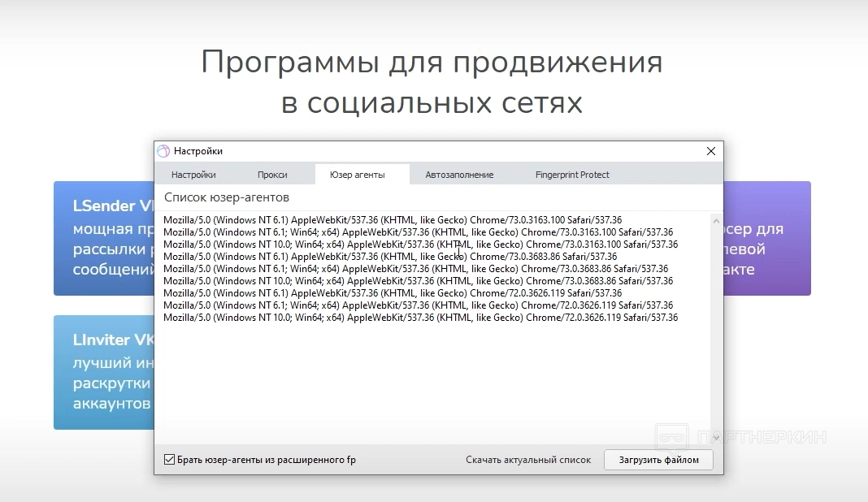Select user-agent Windows NT 6.1 Chrome/72.0.3626.119 without Win64
The image size is (868, 502).
tap(393, 292)
